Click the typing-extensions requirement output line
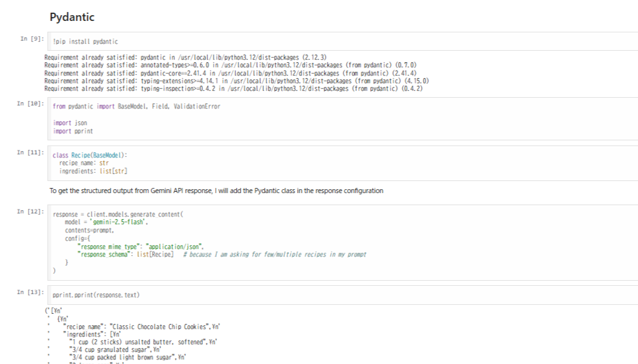This screenshot has width=638, height=364. pyautogui.click(x=237, y=81)
